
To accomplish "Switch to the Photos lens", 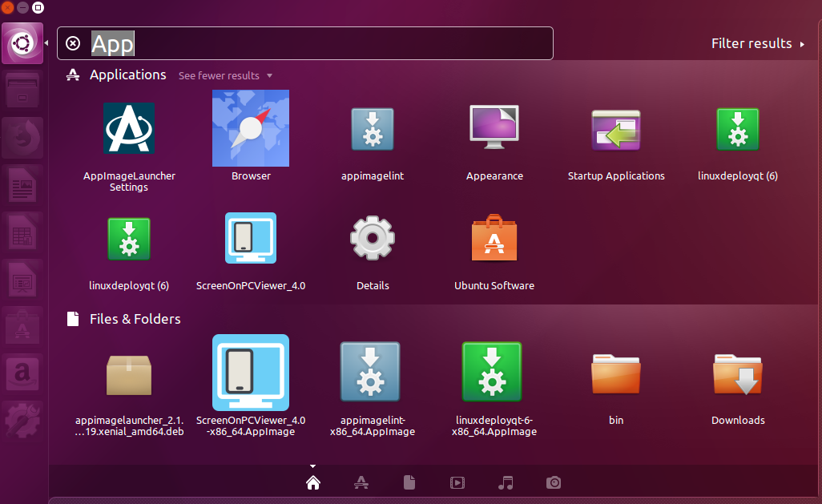I will click(x=554, y=482).
